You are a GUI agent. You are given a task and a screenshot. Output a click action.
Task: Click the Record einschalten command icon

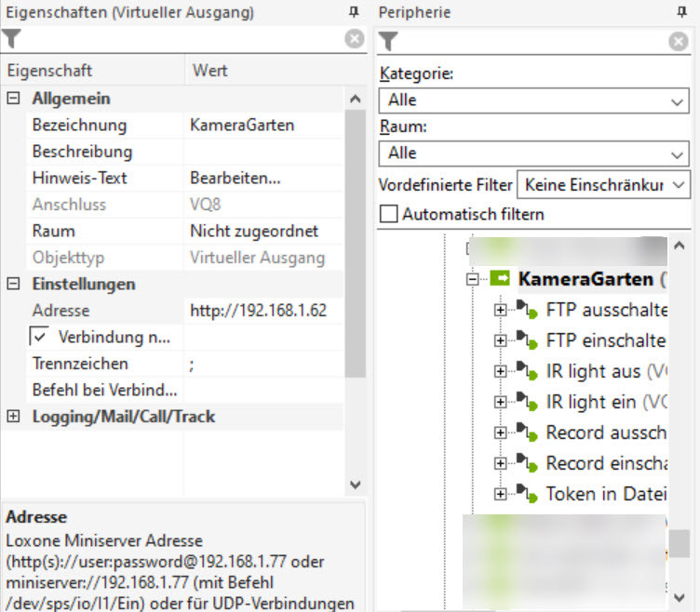point(527,463)
